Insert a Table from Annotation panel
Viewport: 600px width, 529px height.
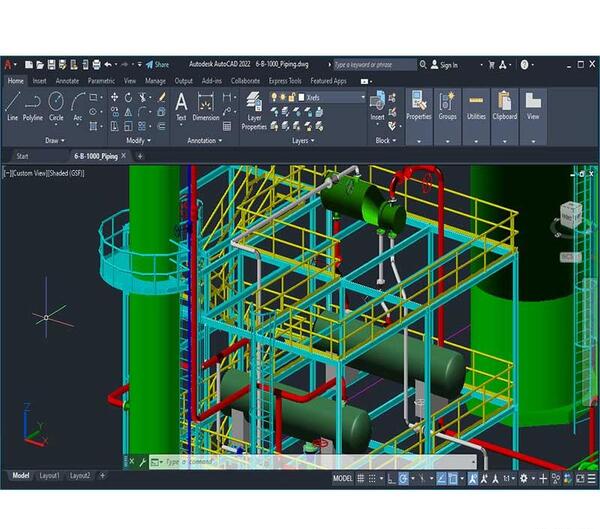227,126
